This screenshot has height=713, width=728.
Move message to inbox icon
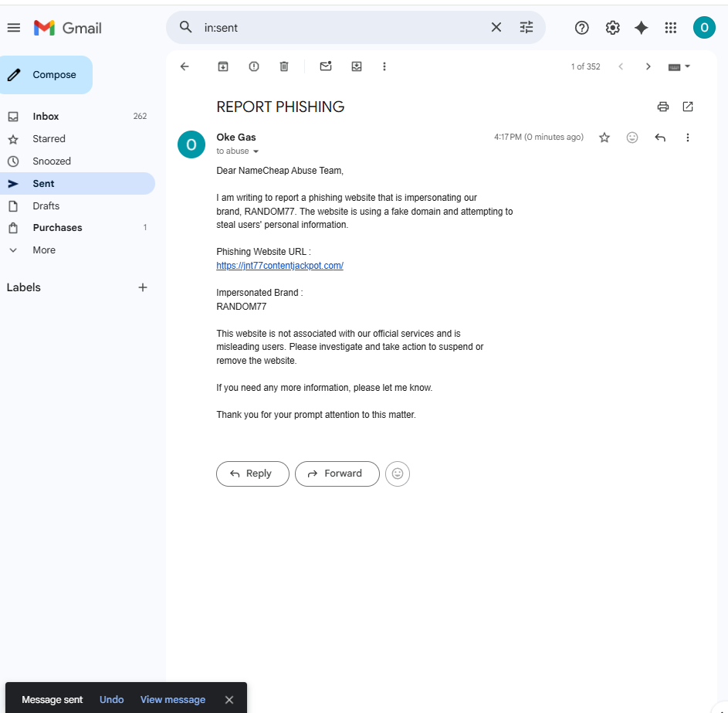pos(357,66)
